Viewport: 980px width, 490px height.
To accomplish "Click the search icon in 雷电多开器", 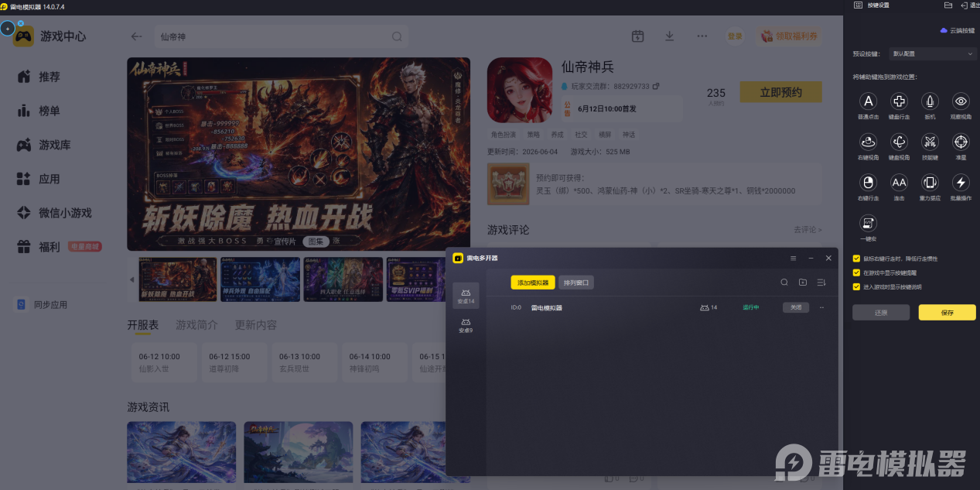I will click(784, 283).
